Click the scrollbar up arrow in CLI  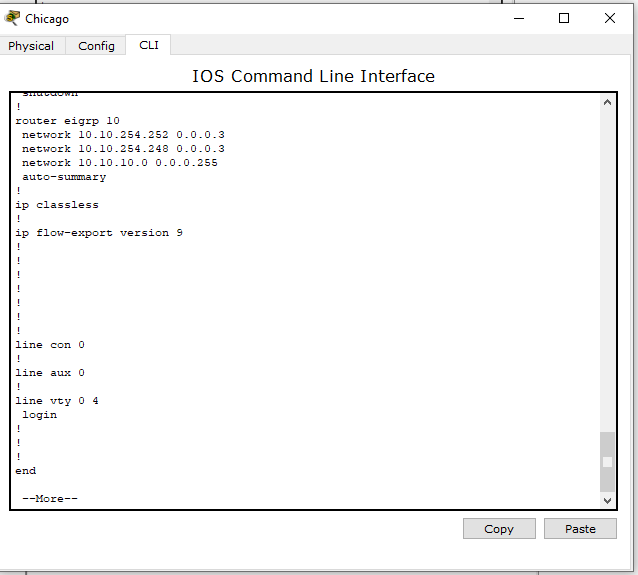(607, 102)
